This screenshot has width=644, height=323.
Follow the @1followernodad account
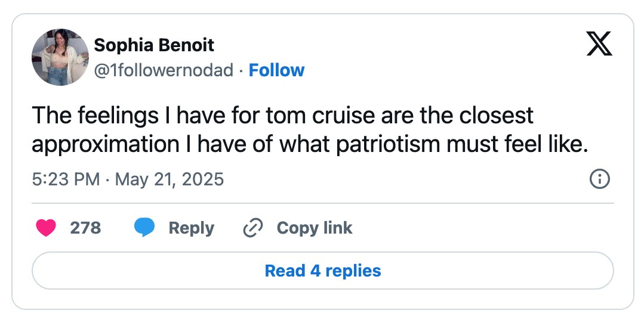tap(276, 70)
